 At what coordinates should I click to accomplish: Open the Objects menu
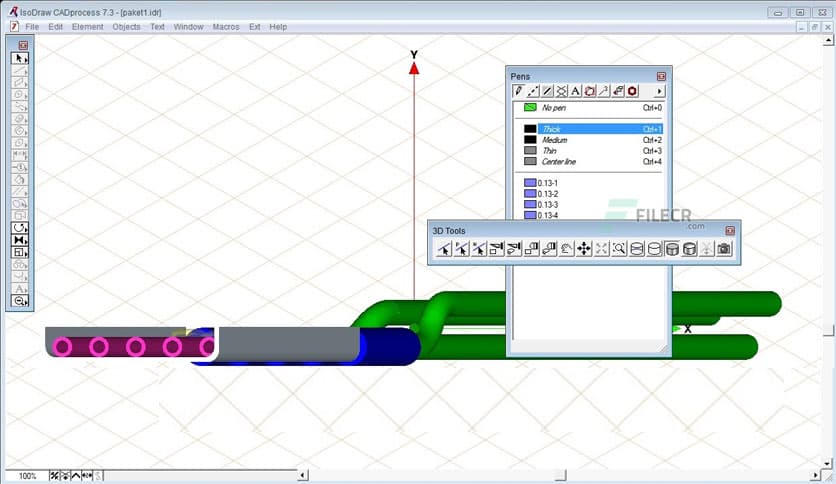tap(126, 27)
